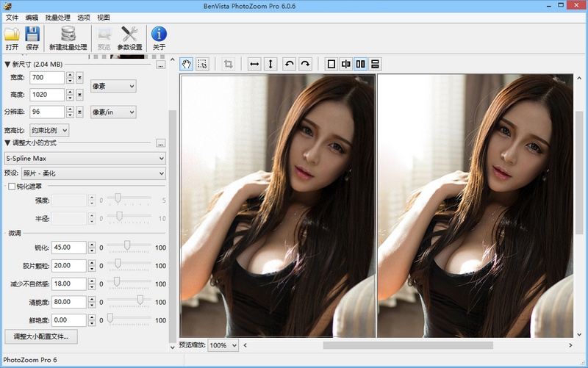Collapse the new size (新尺寸) section
This screenshot has height=368, width=588.
7,65
